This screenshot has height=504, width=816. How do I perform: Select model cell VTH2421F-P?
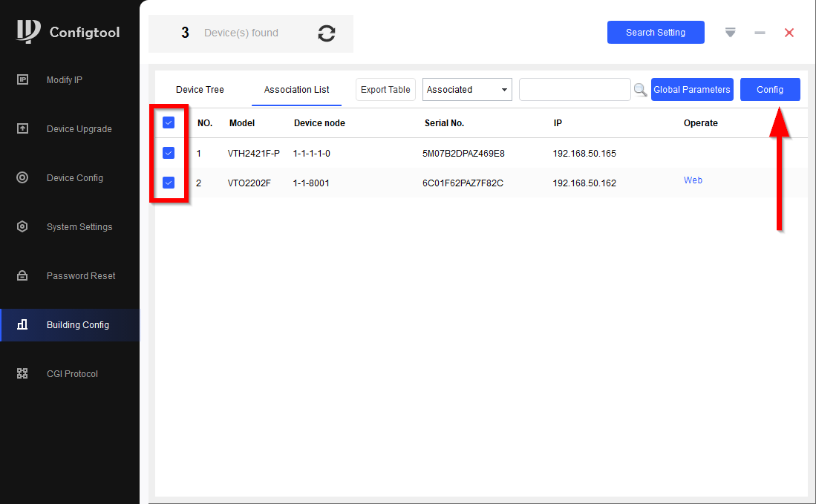click(x=253, y=154)
